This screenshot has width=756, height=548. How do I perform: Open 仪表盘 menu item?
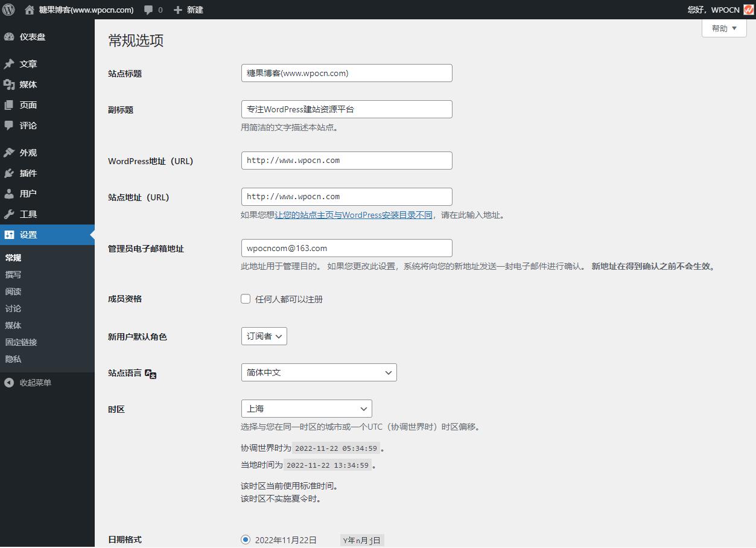point(47,37)
